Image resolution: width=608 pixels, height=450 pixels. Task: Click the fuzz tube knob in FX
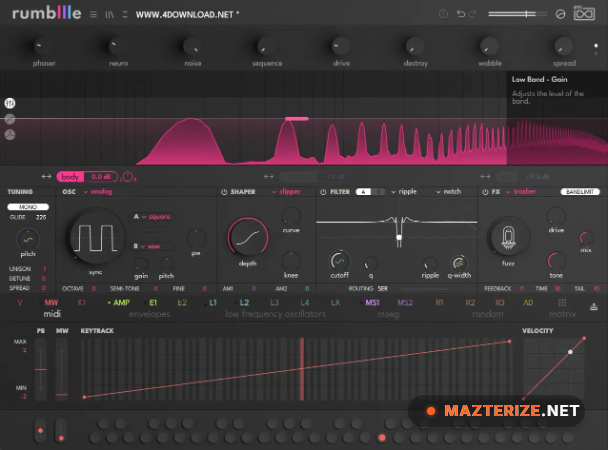coord(508,237)
